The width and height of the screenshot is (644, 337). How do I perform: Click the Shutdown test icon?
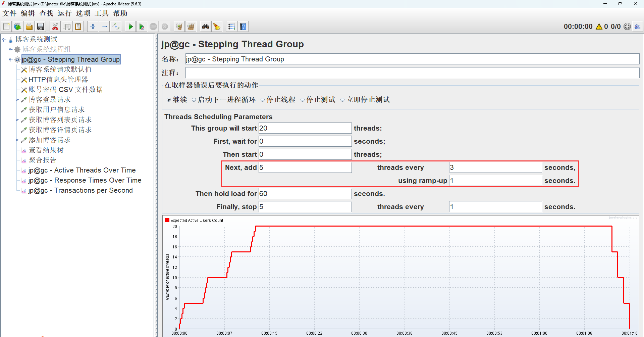tap(165, 27)
